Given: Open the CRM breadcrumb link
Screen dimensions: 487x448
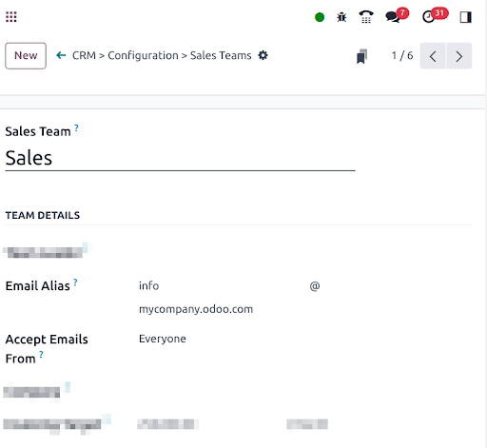Looking at the screenshot, I should [x=84, y=55].
